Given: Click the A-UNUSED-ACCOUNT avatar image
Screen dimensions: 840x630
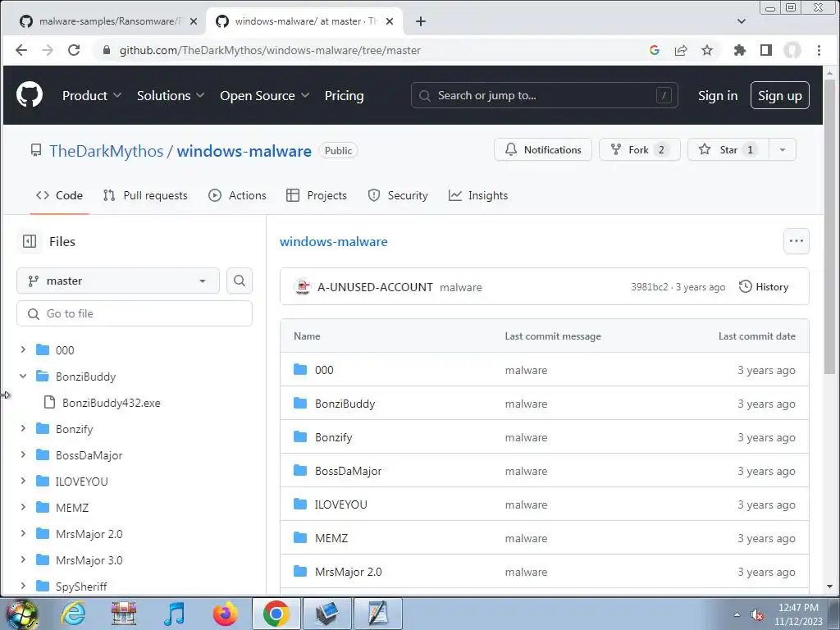Looking at the screenshot, I should coord(303,286).
